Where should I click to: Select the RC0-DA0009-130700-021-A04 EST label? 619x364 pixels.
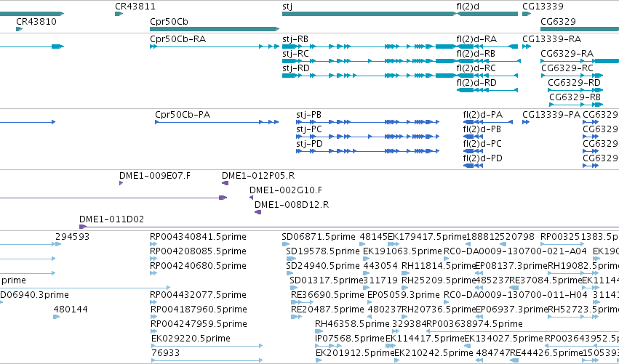(516, 251)
